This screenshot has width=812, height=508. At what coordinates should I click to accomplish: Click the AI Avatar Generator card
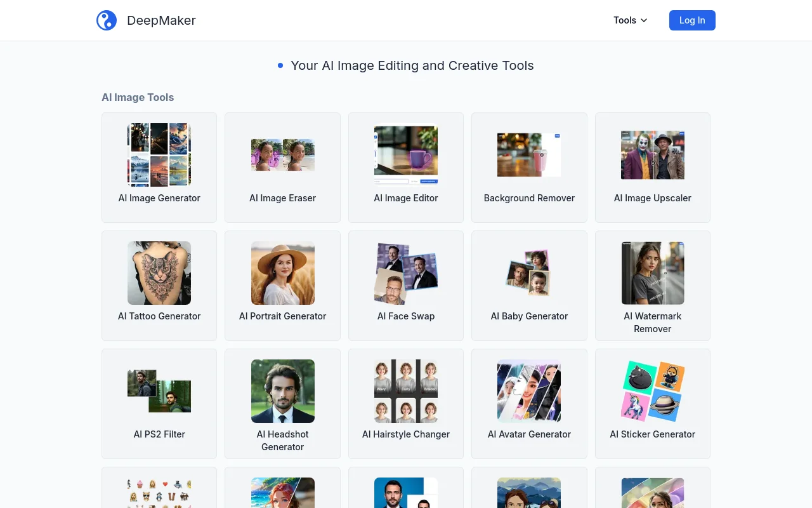tap(529, 404)
